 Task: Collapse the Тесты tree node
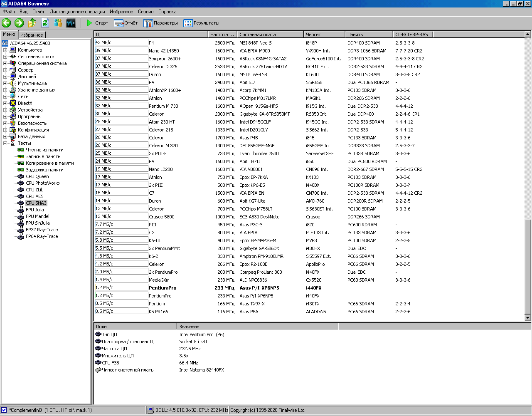pyautogui.click(x=5, y=143)
